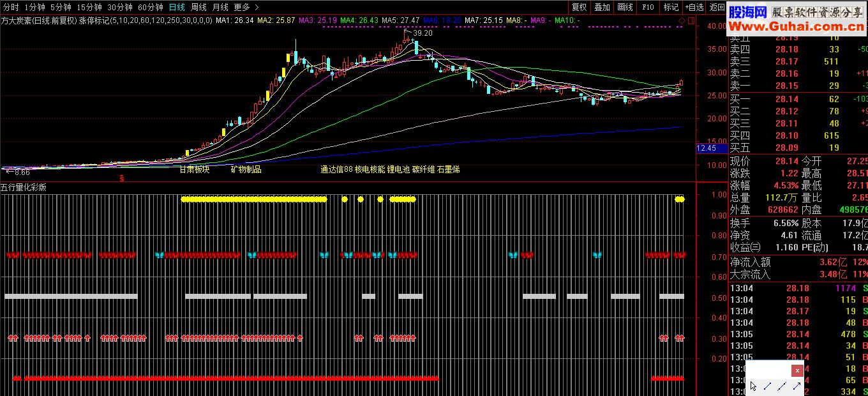Click the 卖一 ask price 28.15
Viewport: 868px width, 396px height.
(786, 86)
